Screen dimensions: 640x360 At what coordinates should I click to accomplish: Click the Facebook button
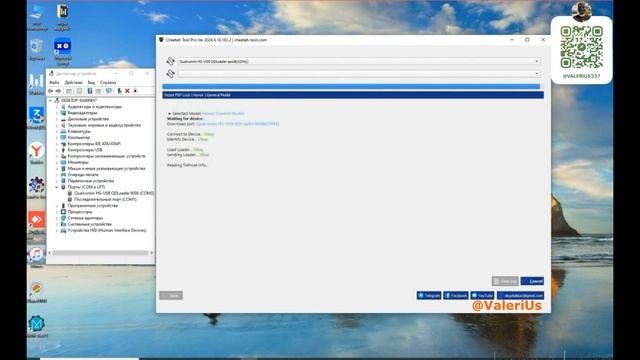[x=456, y=296]
